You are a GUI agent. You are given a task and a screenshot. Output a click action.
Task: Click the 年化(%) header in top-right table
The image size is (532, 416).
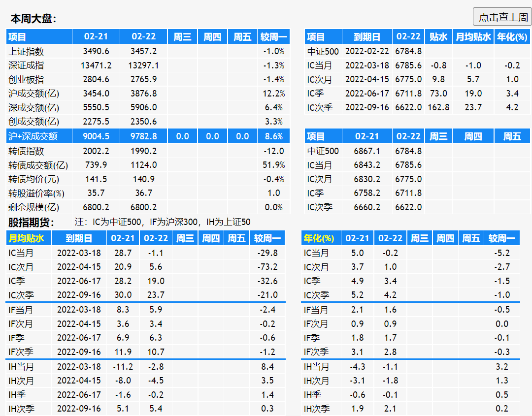point(512,36)
